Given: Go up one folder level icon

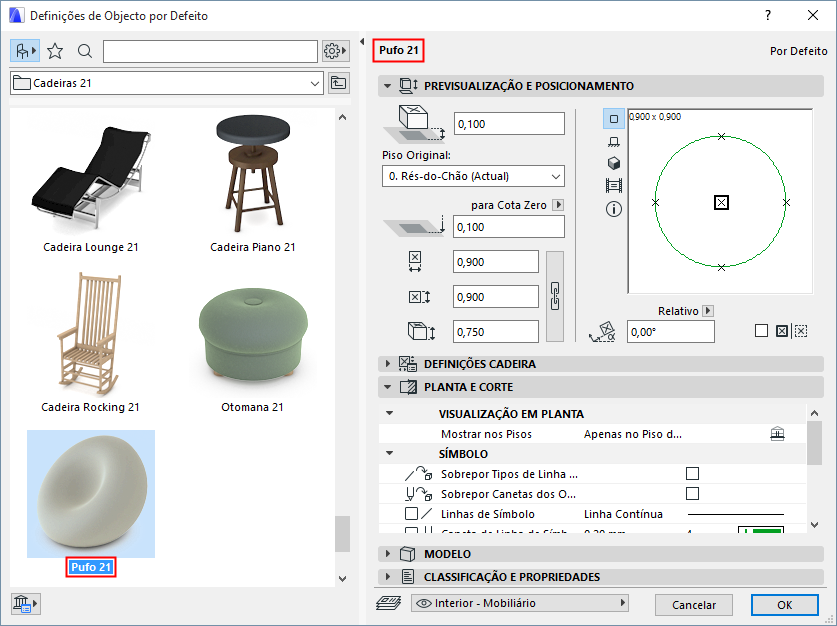Looking at the screenshot, I should coord(338,83).
